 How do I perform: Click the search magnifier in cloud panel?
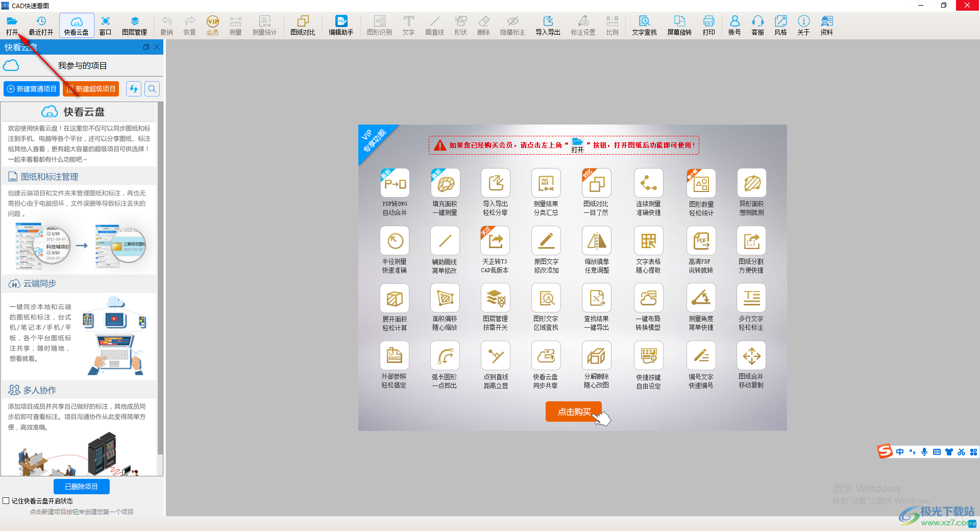point(152,89)
